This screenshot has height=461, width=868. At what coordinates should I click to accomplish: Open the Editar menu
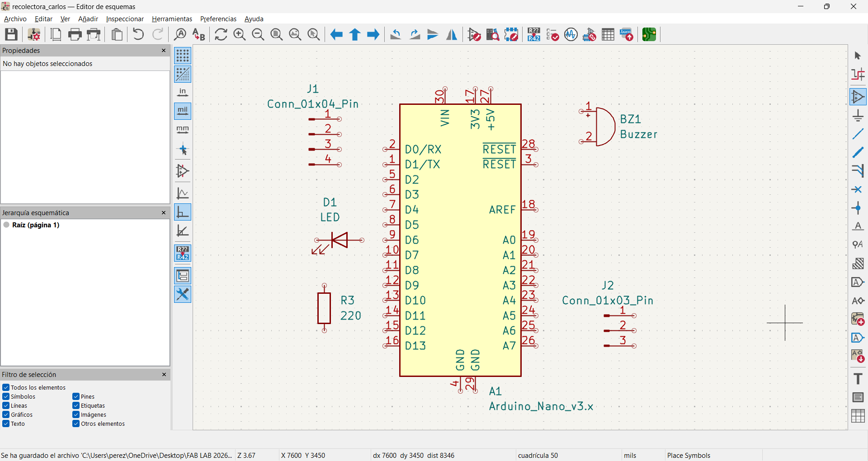coord(43,19)
